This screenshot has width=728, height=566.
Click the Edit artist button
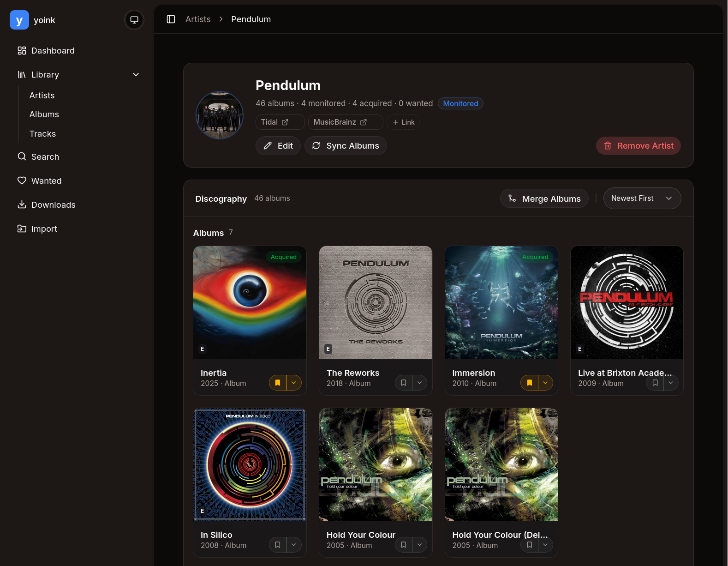pos(278,146)
